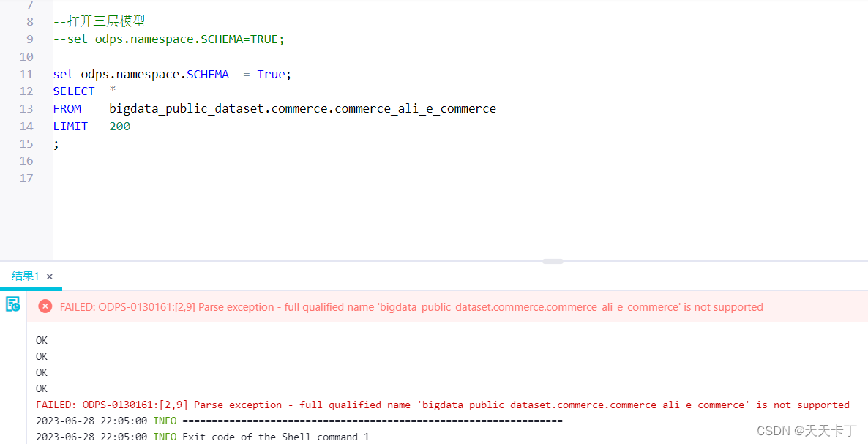Image resolution: width=868 pixels, height=444 pixels.
Task: Select the error banner message text
Action: coord(411,307)
